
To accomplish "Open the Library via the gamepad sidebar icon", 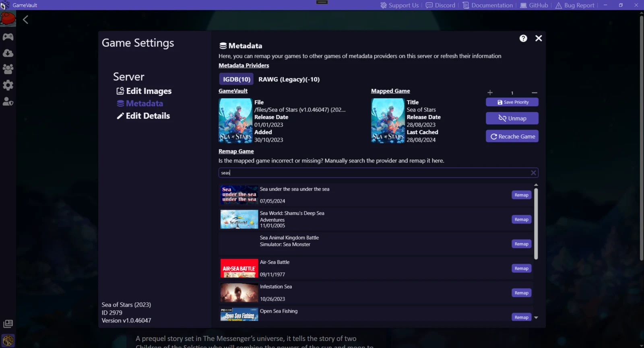I will coord(8,37).
